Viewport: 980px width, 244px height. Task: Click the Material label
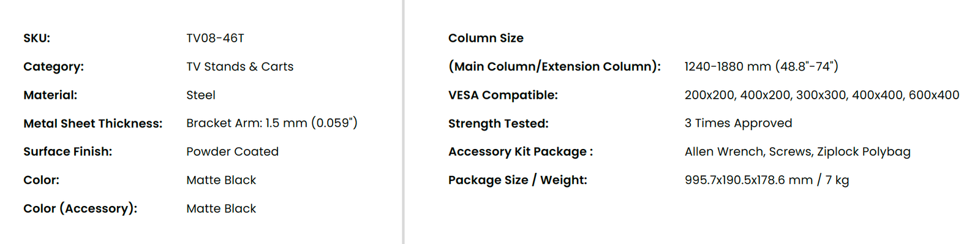50,95
